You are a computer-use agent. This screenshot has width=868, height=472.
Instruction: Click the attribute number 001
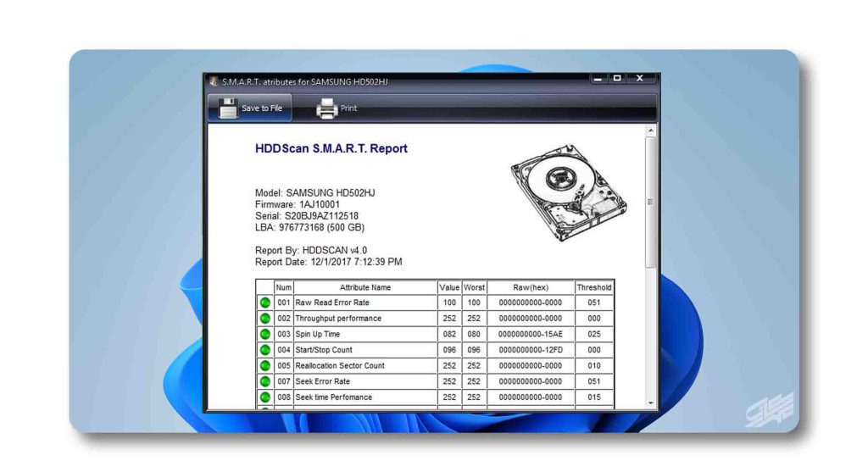pyautogui.click(x=283, y=303)
